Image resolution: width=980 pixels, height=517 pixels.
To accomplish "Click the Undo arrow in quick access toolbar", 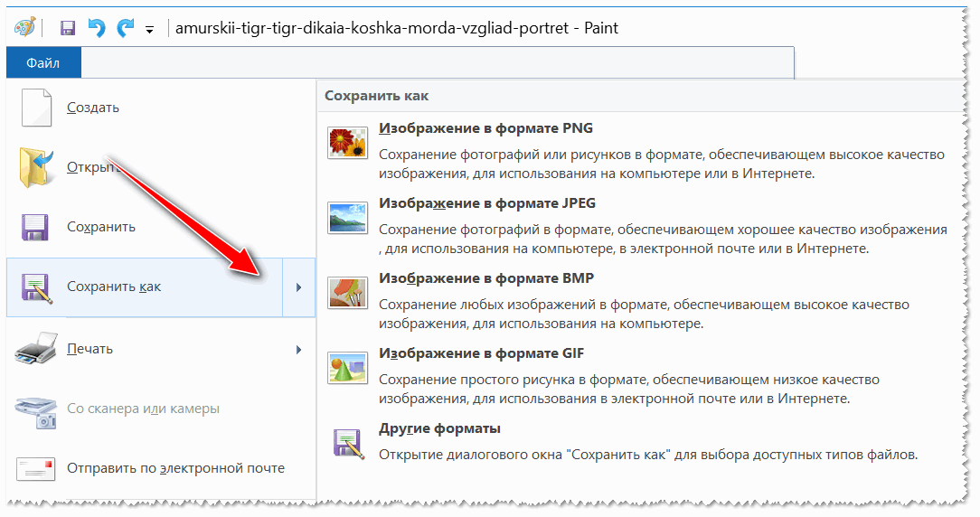I will [96, 28].
